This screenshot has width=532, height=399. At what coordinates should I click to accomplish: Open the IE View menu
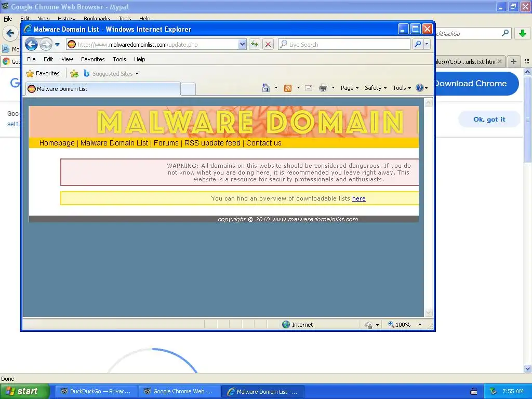tap(67, 59)
